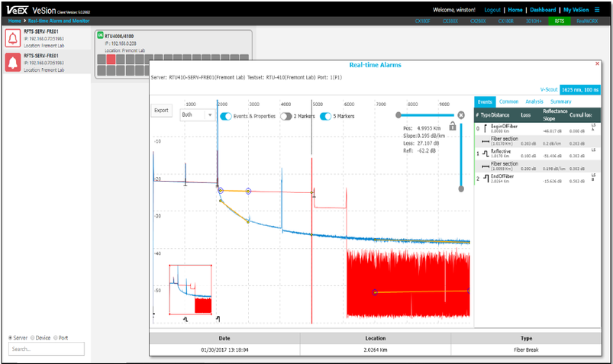Turn off the 5 Markers switch

[x=327, y=117]
